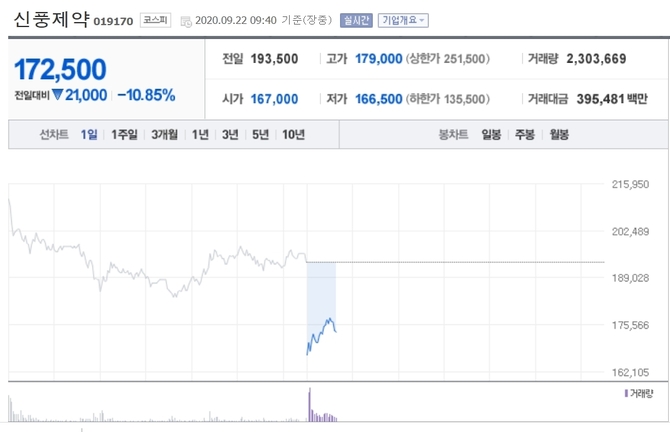The height and width of the screenshot is (432, 670).
Task: Display the 10년 line chart
Action: point(294,135)
